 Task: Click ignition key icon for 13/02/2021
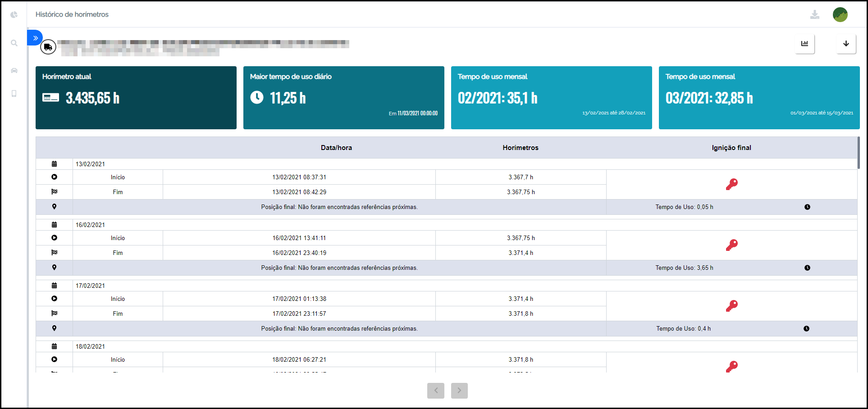731,184
